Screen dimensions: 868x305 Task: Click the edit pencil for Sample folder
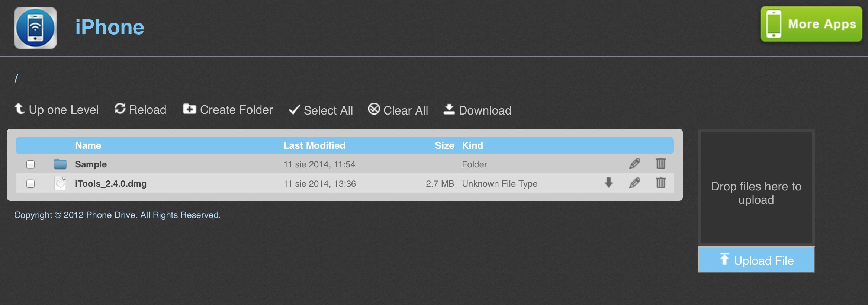coord(635,164)
